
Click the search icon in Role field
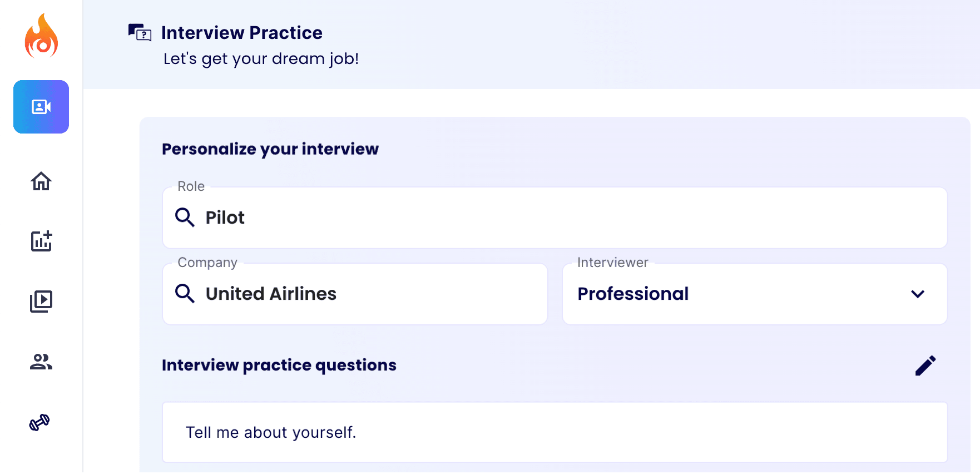(x=185, y=217)
